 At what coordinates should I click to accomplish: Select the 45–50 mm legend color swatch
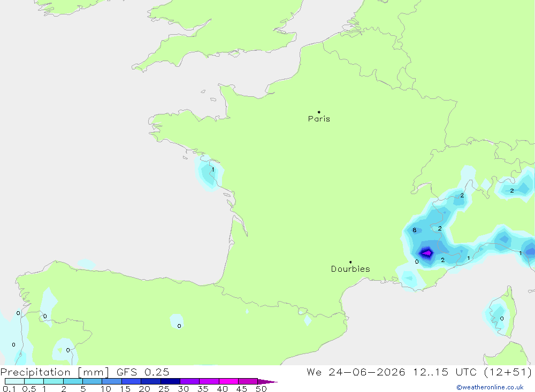pyautogui.click(x=248, y=381)
